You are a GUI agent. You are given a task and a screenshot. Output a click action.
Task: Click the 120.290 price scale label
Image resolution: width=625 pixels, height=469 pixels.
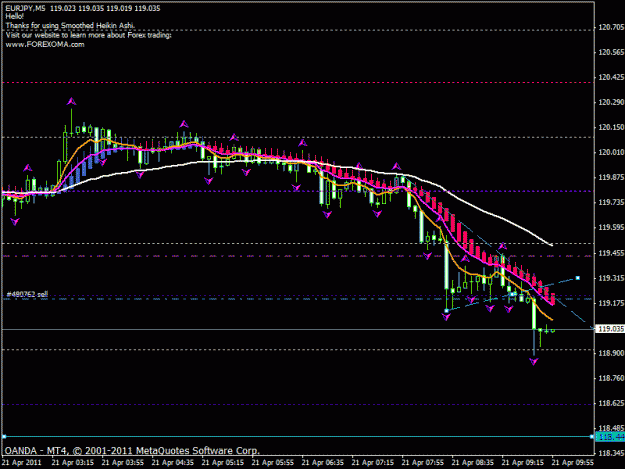click(x=611, y=102)
